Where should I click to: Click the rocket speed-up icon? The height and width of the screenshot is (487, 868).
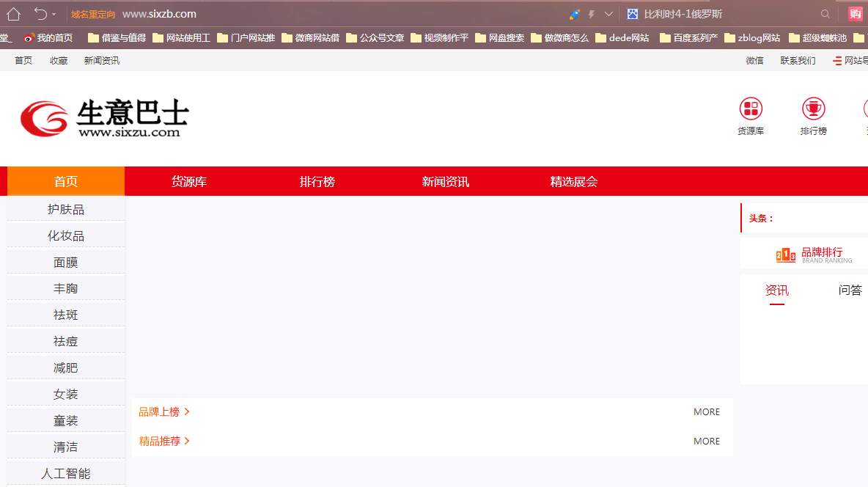coord(574,15)
